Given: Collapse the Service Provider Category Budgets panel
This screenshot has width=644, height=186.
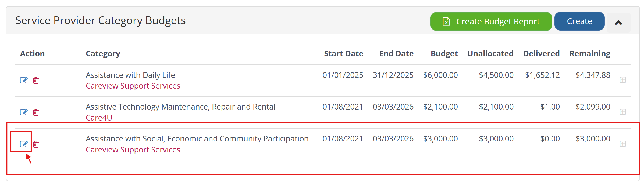Looking at the screenshot, I should pyautogui.click(x=618, y=23).
